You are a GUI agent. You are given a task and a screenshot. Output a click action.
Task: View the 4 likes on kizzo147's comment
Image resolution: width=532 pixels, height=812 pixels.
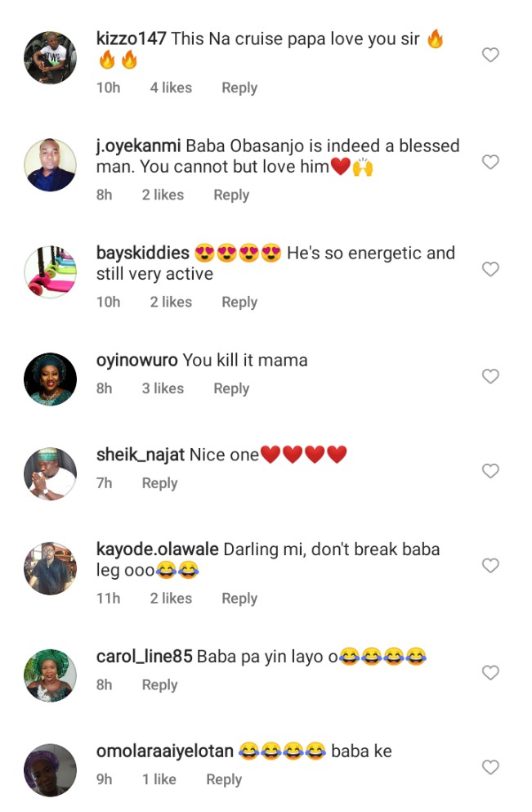point(171,88)
